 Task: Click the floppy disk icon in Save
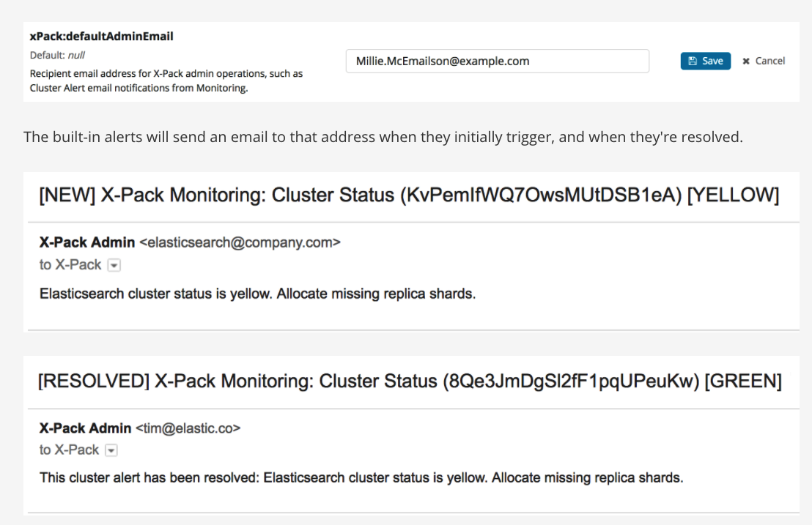coord(693,61)
